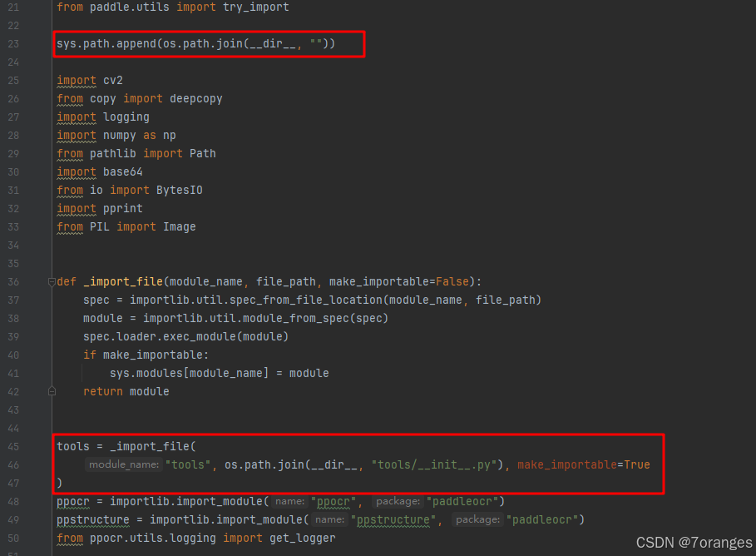Click the fold marker beside return module line

coord(52,390)
